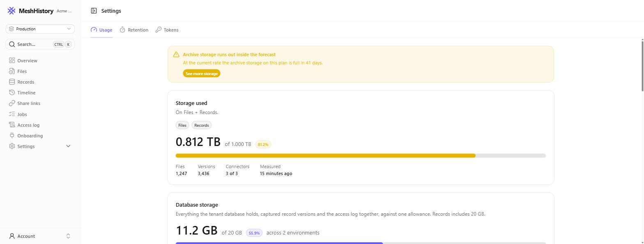Screen dimensions: 644x244
Task: Click the '3 of 3' connectors value
Action: tap(232, 174)
